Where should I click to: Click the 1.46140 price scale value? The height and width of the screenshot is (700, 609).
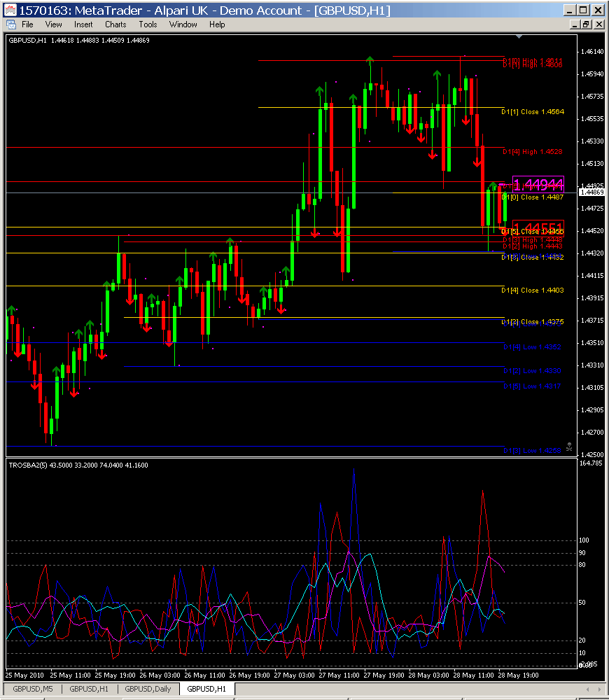point(592,52)
